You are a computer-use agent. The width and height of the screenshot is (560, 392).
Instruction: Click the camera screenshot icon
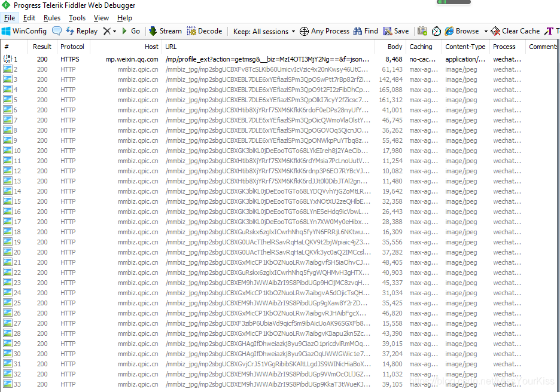tap(422, 31)
